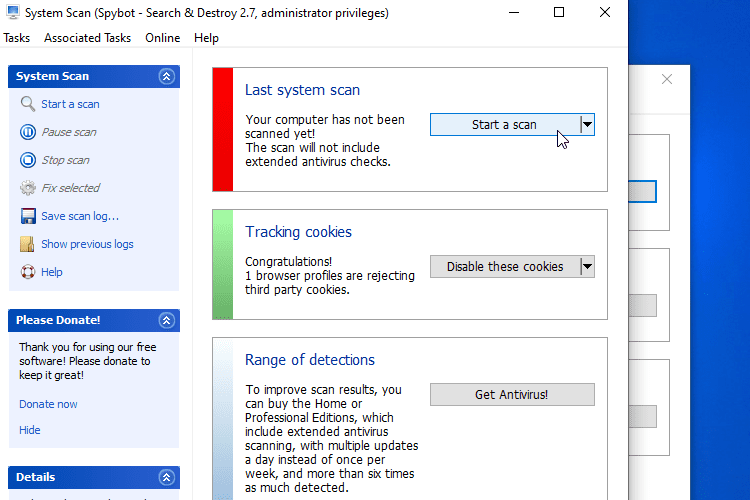
Task: Maximize the System Scan window
Action: click(x=559, y=12)
